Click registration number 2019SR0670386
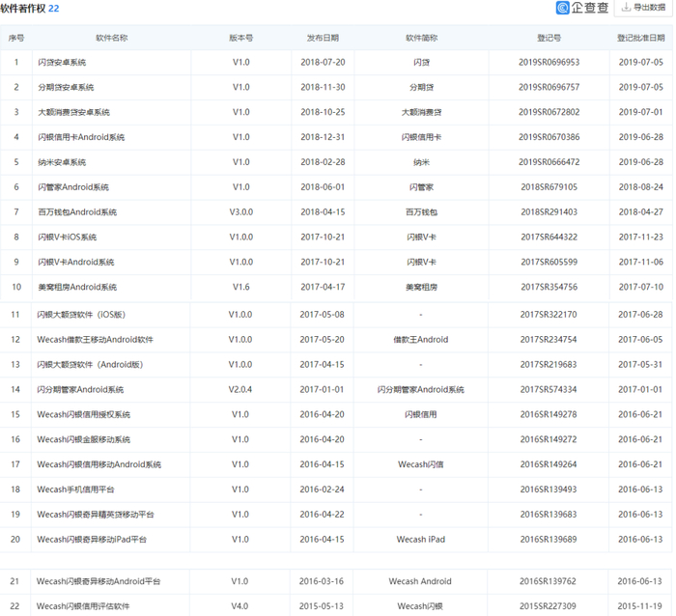Image resolution: width=676 pixels, height=616 pixels. [x=549, y=137]
